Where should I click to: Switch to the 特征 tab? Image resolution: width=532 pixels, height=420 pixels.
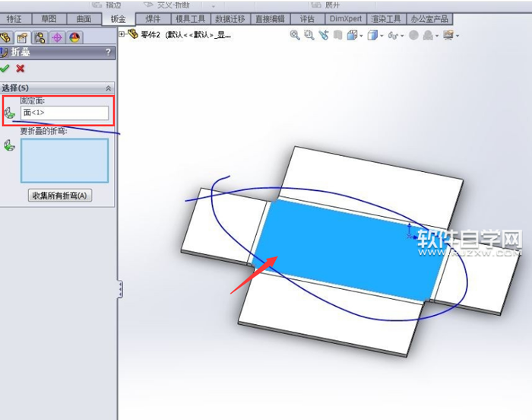click(x=15, y=19)
